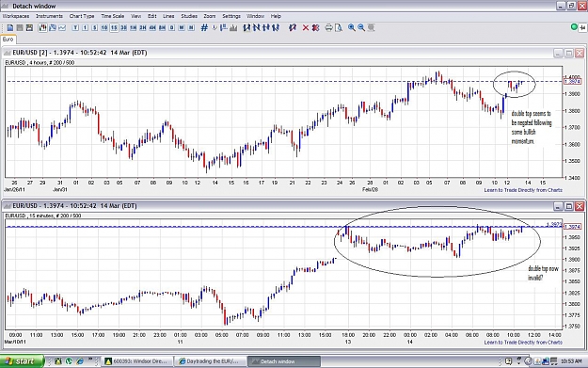Select the Euro workspace tab
The width and height of the screenshot is (588, 368).
8,40
